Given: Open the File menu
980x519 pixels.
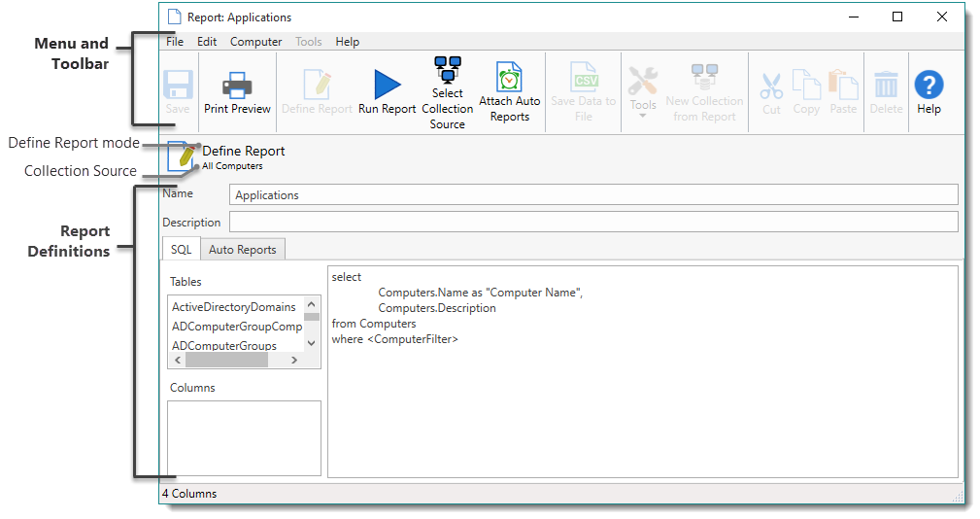Looking at the screenshot, I should [175, 42].
